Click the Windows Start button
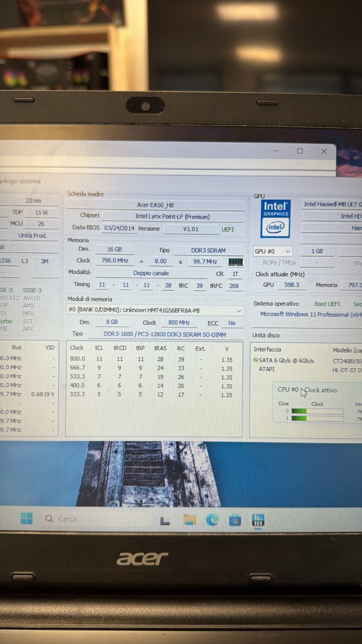 (x=27, y=518)
